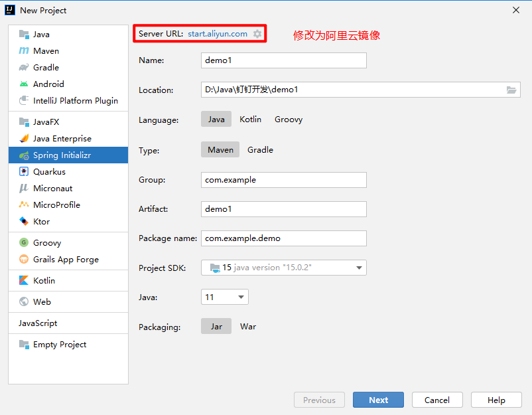Click the Kotlin K icon
Screen dimensions: 532x415
(x=24, y=280)
